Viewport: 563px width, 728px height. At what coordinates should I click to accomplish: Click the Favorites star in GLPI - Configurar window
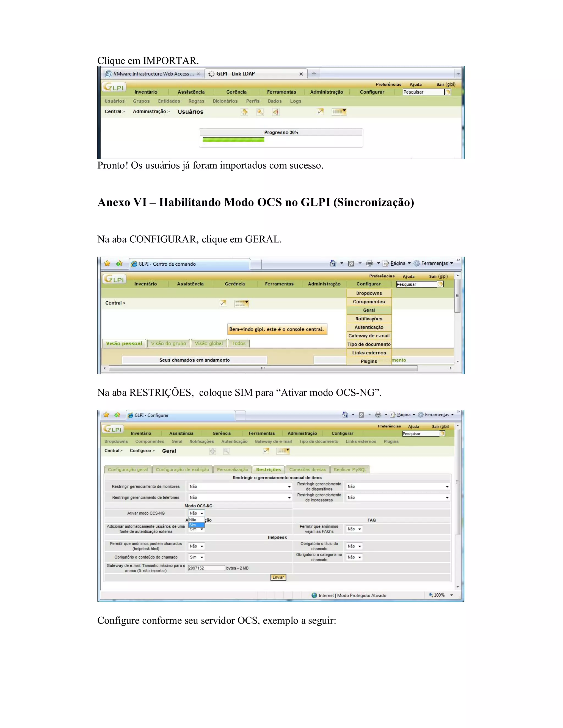click(x=106, y=415)
